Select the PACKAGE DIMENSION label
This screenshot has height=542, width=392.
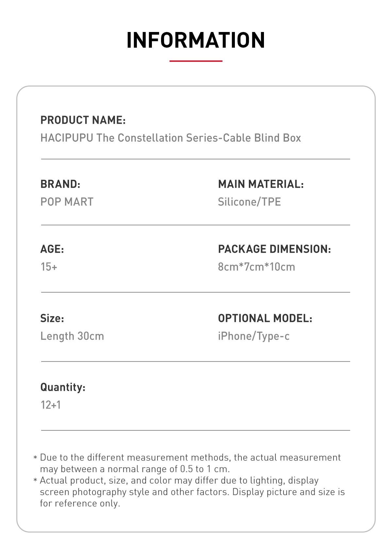click(274, 249)
